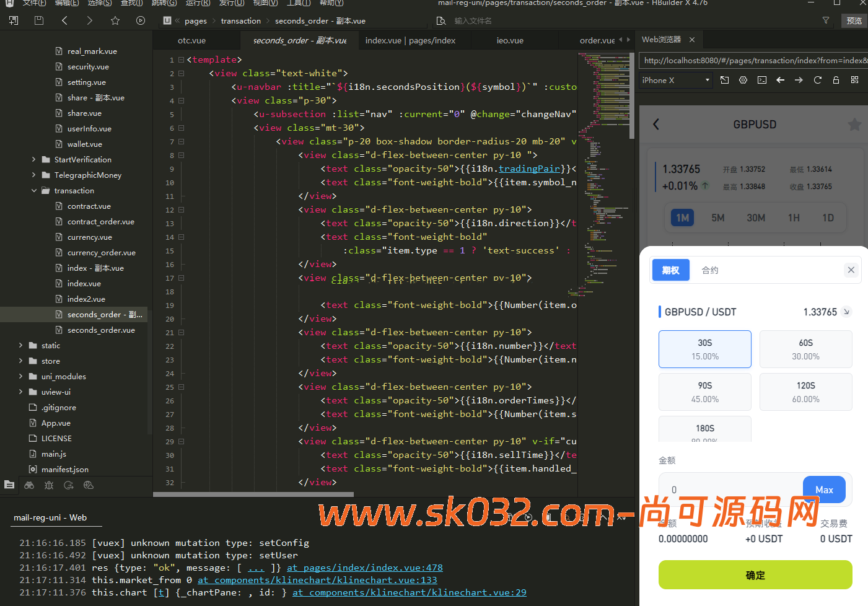This screenshot has width=868, height=606.
Task: Select the 90S 45.00% duration option
Action: (x=704, y=392)
